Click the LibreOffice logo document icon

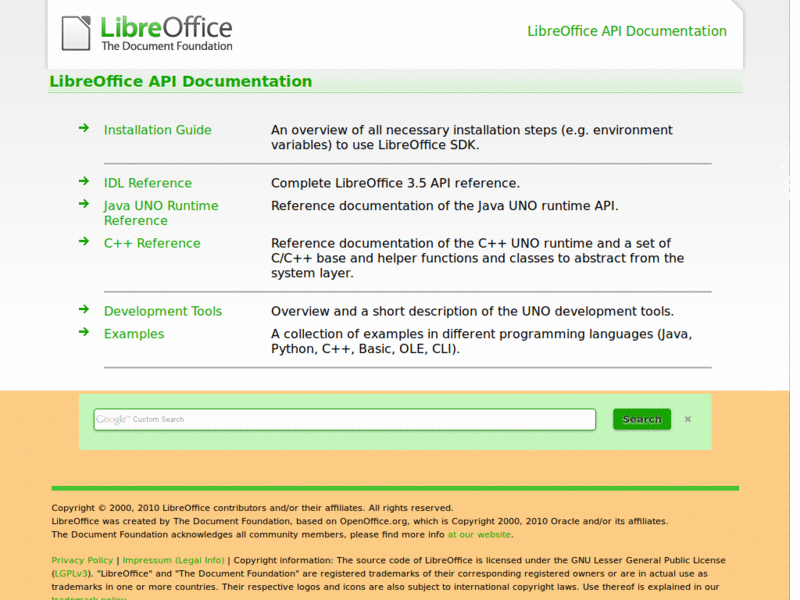click(76, 33)
